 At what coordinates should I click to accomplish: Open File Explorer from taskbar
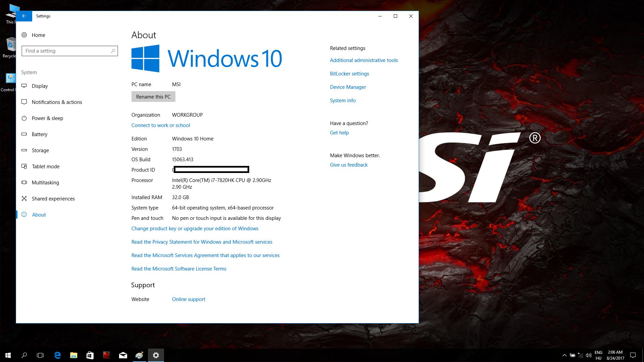[74, 355]
